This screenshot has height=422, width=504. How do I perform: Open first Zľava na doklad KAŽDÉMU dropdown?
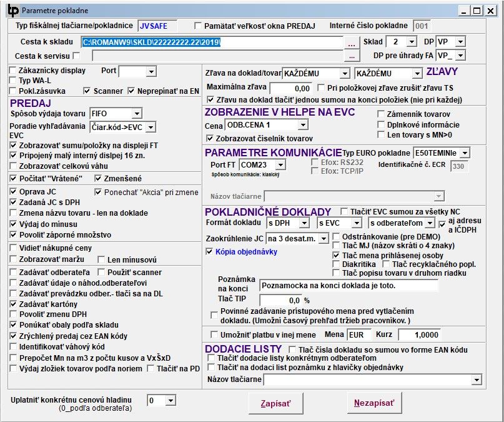(x=345, y=73)
